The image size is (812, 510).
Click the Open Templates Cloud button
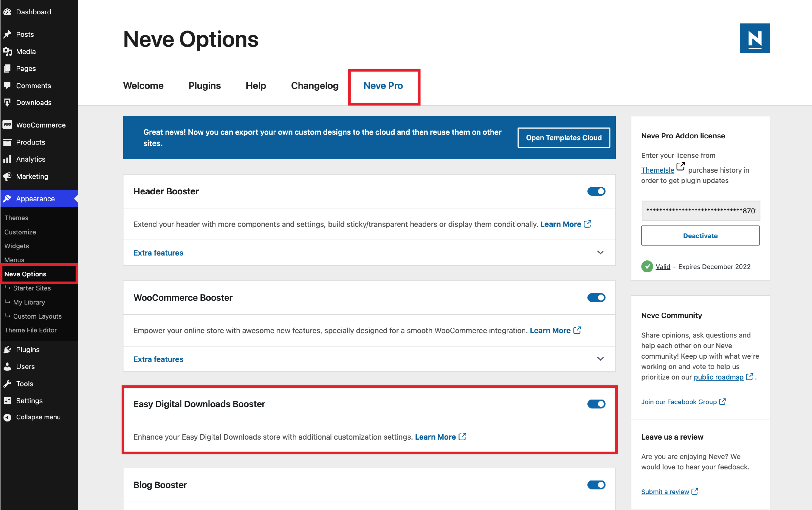tap(564, 138)
